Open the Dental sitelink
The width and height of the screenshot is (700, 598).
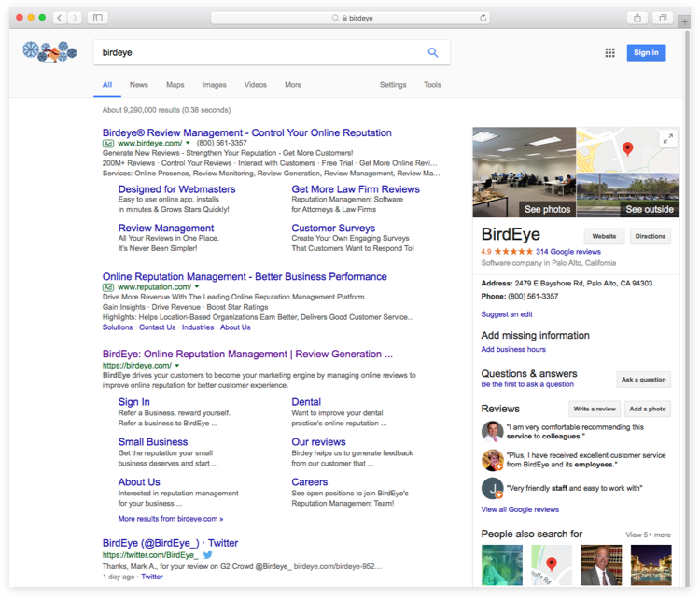(306, 402)
